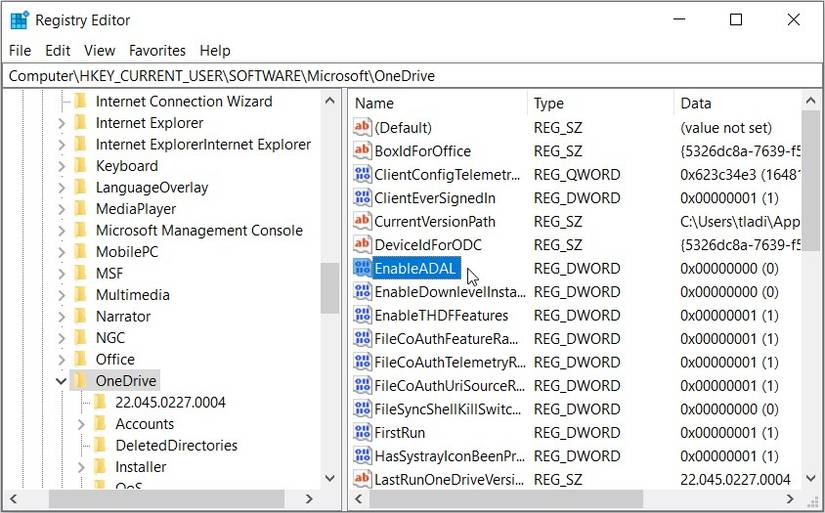Click the binary icon beside ClientConfigTelemetr...

[x=362, y=174]
